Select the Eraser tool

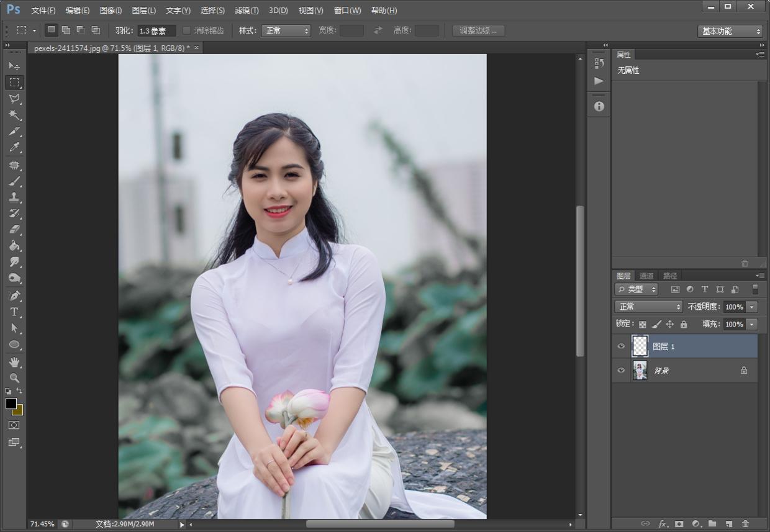coord(14,229)
